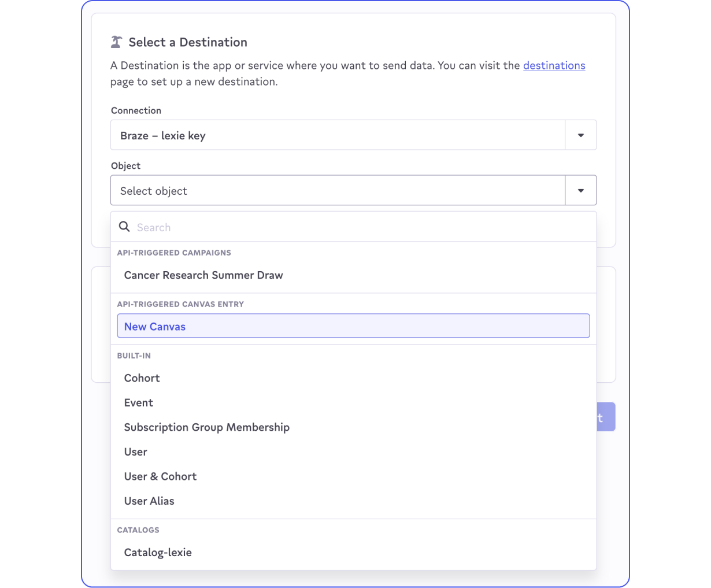
Task: Select the User object option
Action: pyautogui.click(x=136, y=452)
